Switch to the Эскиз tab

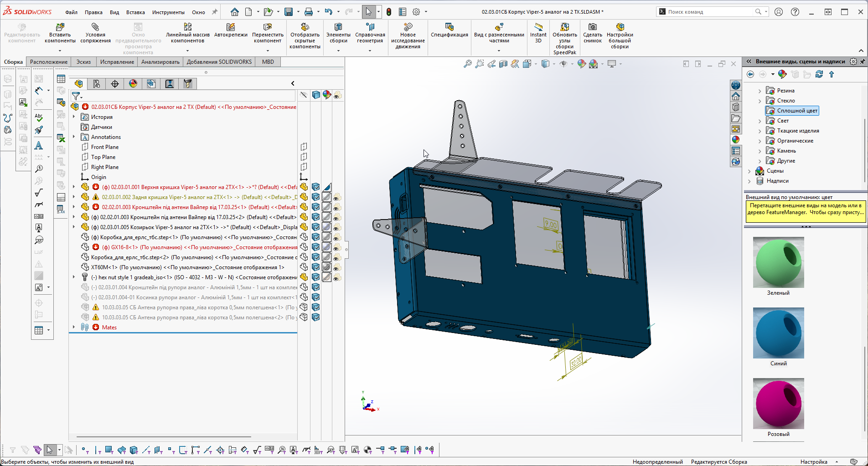click(83, 62)
